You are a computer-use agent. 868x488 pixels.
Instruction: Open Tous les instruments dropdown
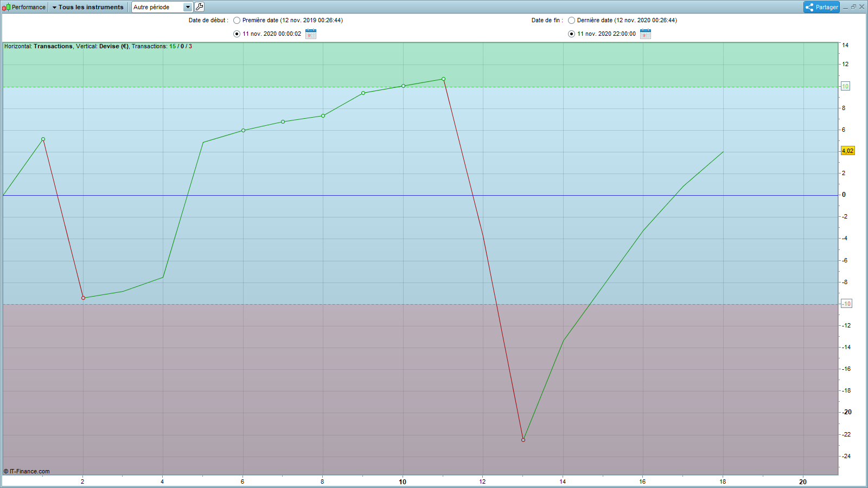point(88,7)
